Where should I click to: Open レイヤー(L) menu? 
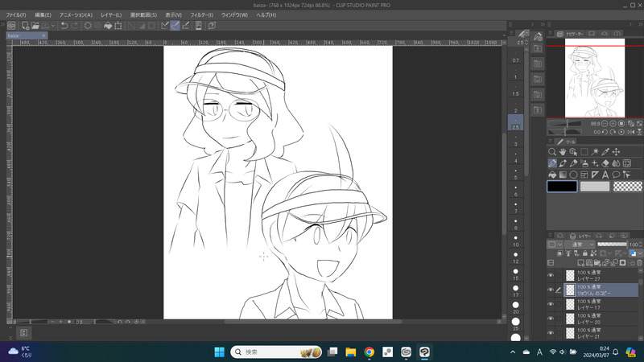coord(111,14)
